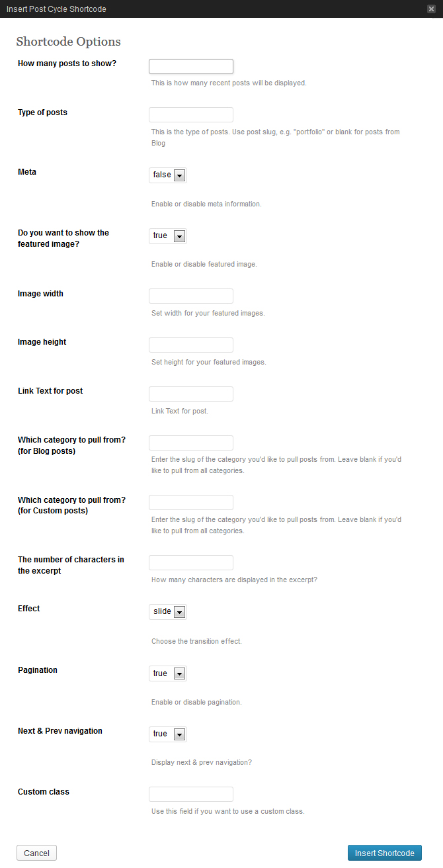Image resolution: width=443 pixels, height=868 pixels.
Task: Expand the Next & Prev navigation dropdown
Action: click(x=167, y=734)
